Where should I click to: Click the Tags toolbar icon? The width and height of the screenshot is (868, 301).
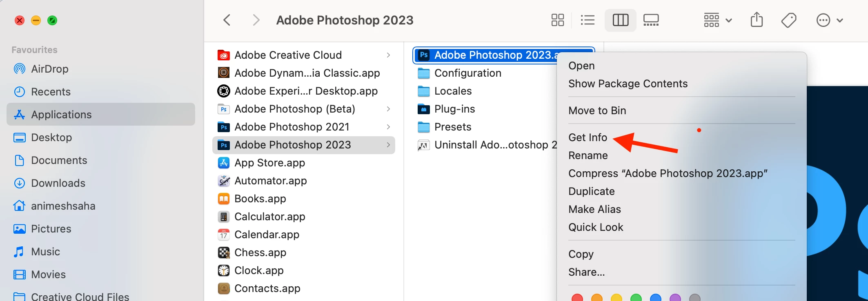coord(789,20)
